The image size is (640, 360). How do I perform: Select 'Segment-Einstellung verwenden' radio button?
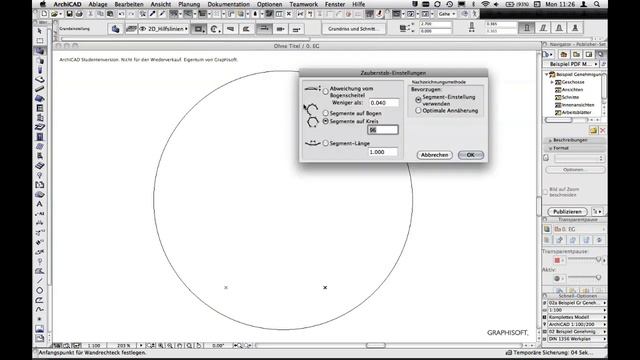[418, 100]
